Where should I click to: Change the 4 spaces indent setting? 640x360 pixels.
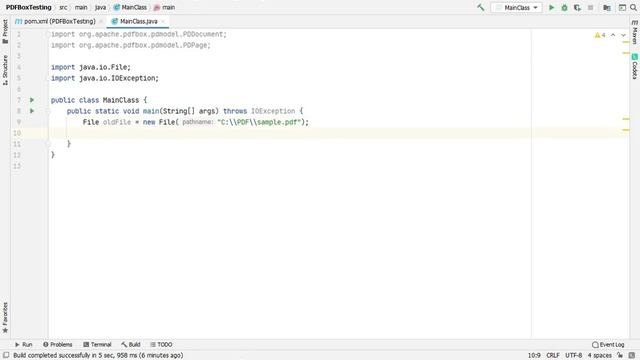pyautogui.click(x=599, y=356)
